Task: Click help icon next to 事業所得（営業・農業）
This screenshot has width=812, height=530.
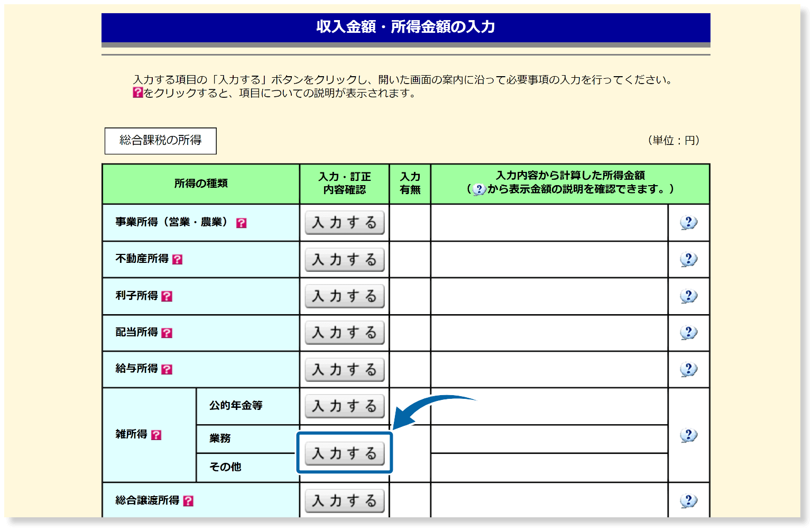Action: [x=241, y=223]
